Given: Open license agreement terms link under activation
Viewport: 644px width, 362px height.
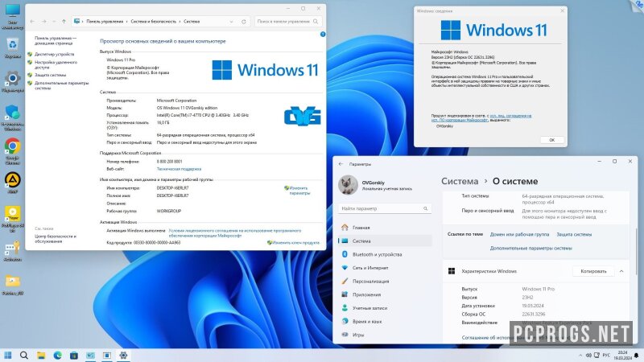Looking at the screenshot, I should click(x=234, y=233).
